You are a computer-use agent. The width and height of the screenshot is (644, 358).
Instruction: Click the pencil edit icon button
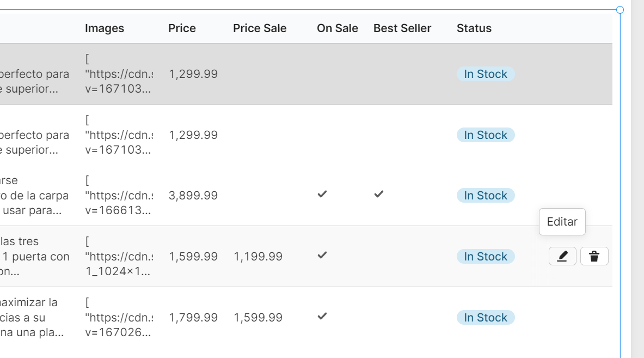click(562, 257)
